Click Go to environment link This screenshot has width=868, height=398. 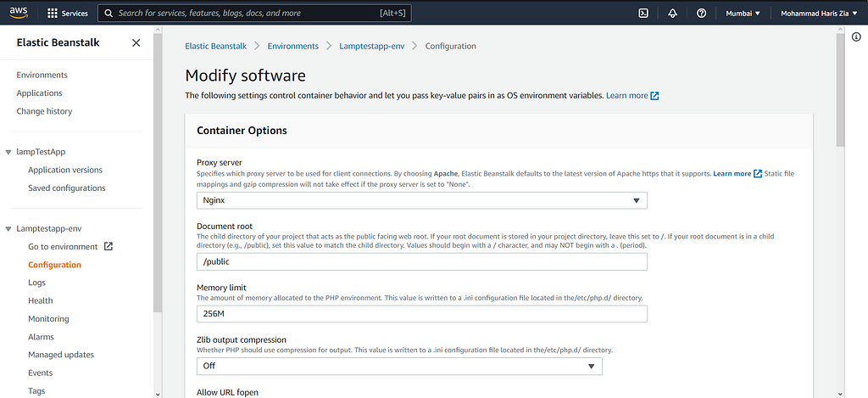pos(63,246)
